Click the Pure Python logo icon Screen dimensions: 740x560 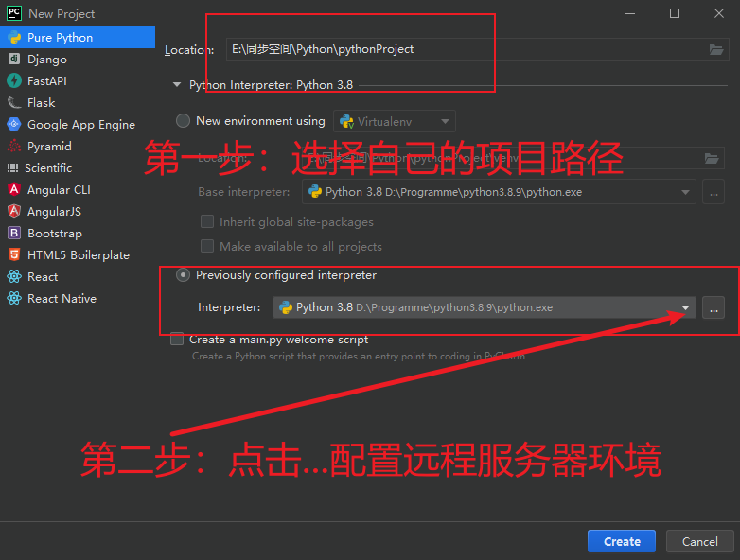point(14,37)
